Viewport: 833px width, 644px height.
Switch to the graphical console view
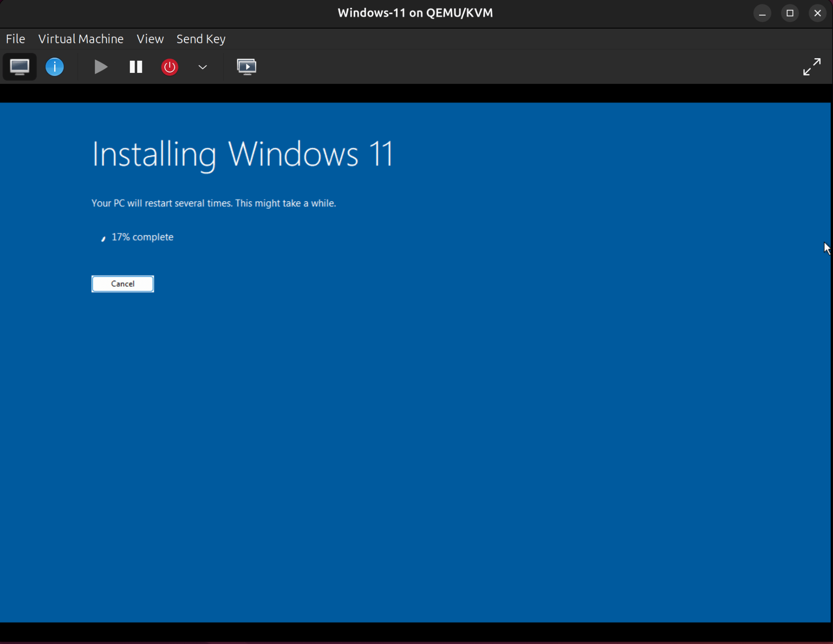(x=20, y=66)
